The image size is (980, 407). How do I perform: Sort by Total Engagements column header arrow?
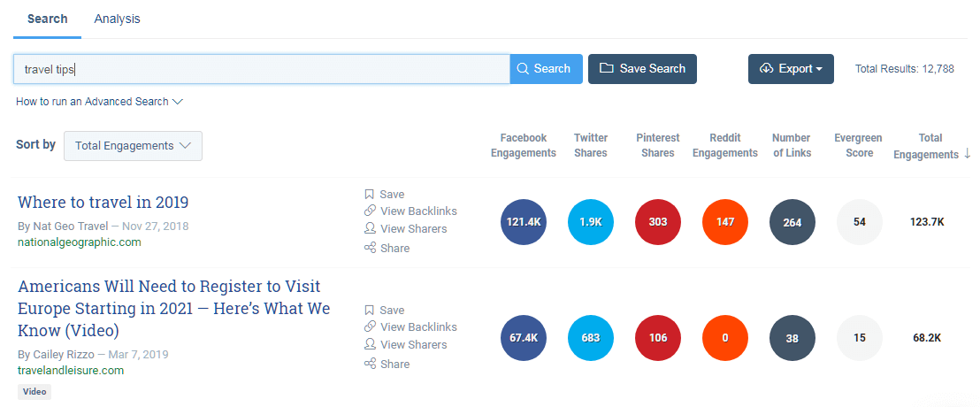pos(968,154)
